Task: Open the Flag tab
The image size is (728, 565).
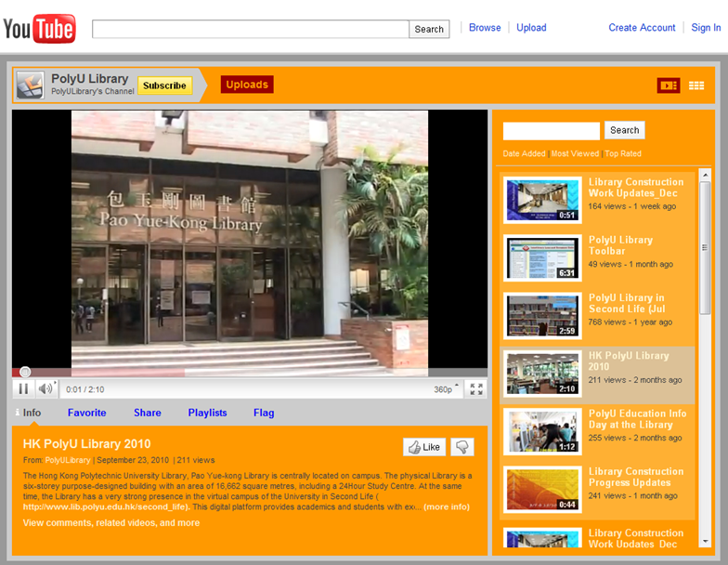Action: click(x=264, y=413)
